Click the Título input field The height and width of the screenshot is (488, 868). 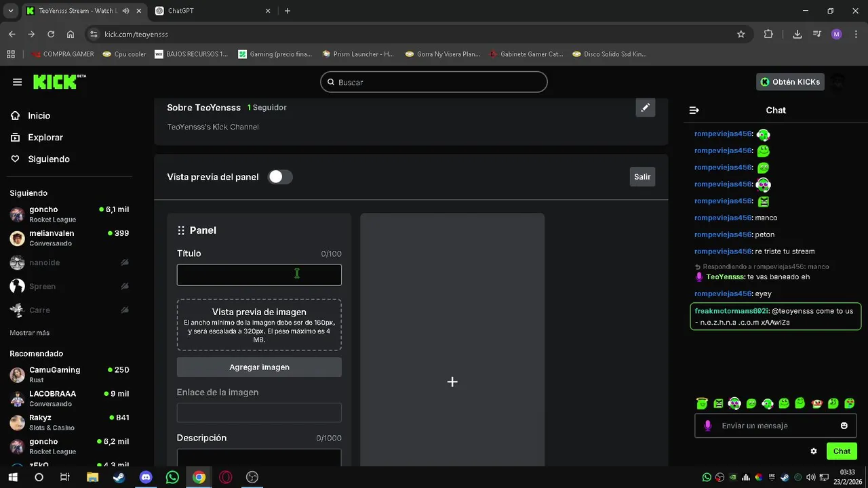click(x=259, y=275)
